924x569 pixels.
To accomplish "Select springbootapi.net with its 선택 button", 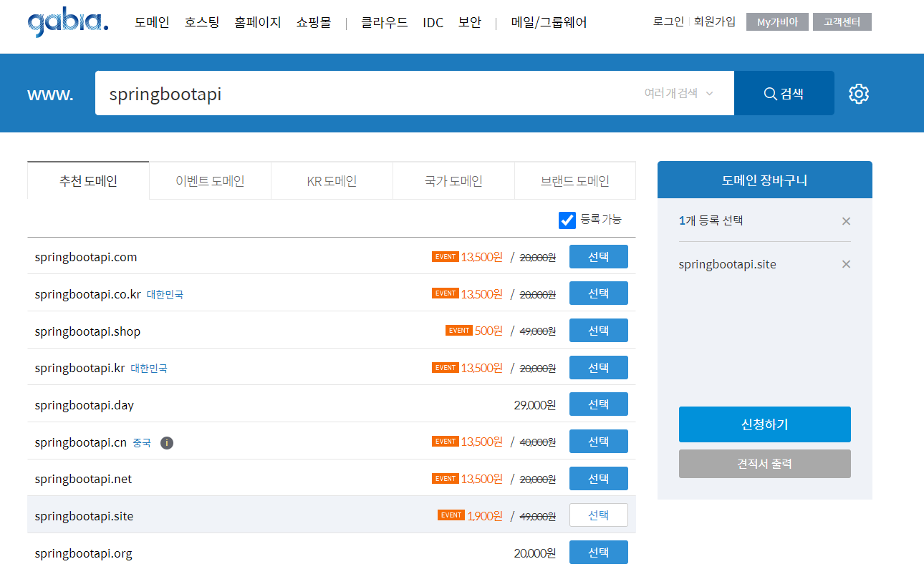I will [x=599, y=479].
